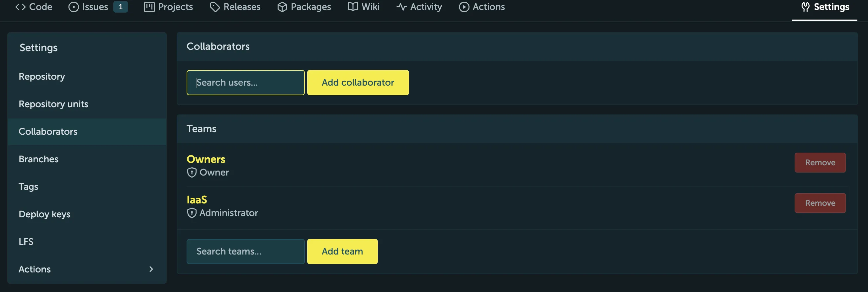The image size is (868, 292).
Task: Click the Wiki book icon
Action: click(352, 7)
